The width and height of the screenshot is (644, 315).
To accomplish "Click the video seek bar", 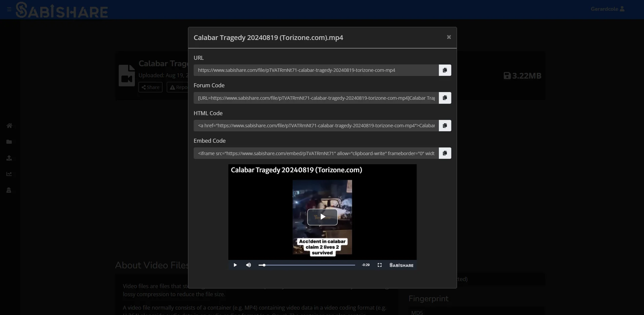I will pos(306,265).
